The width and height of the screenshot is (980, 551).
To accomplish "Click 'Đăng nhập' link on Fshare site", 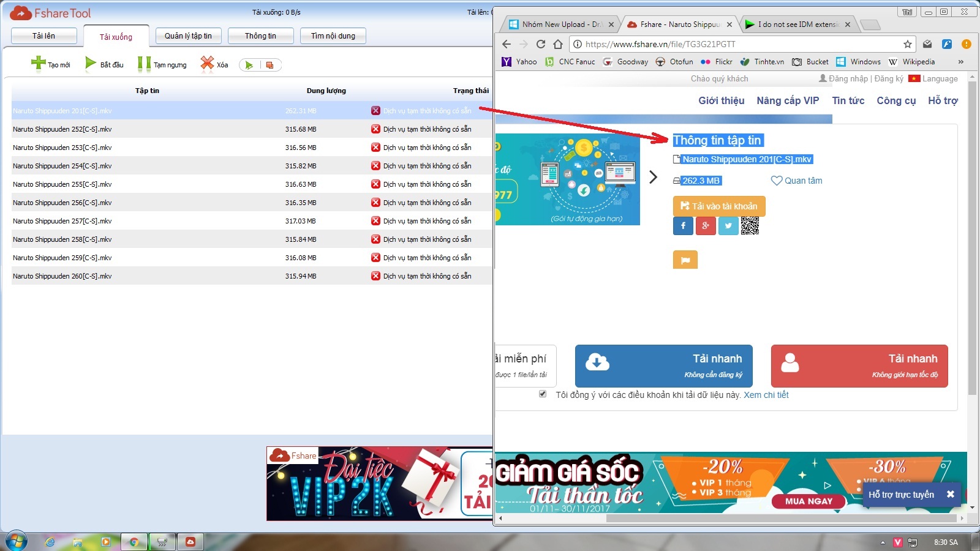I will tap(848, 78).
